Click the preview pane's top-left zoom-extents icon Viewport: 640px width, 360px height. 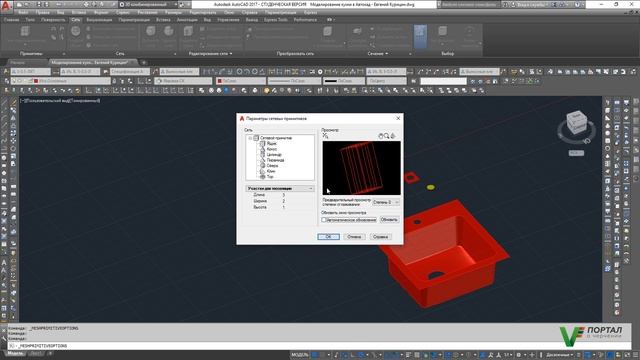pyautogui.click(x=325, y=136)
